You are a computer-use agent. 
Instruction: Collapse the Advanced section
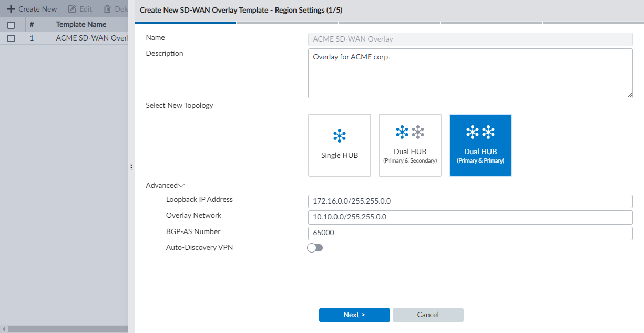point(165,185)
